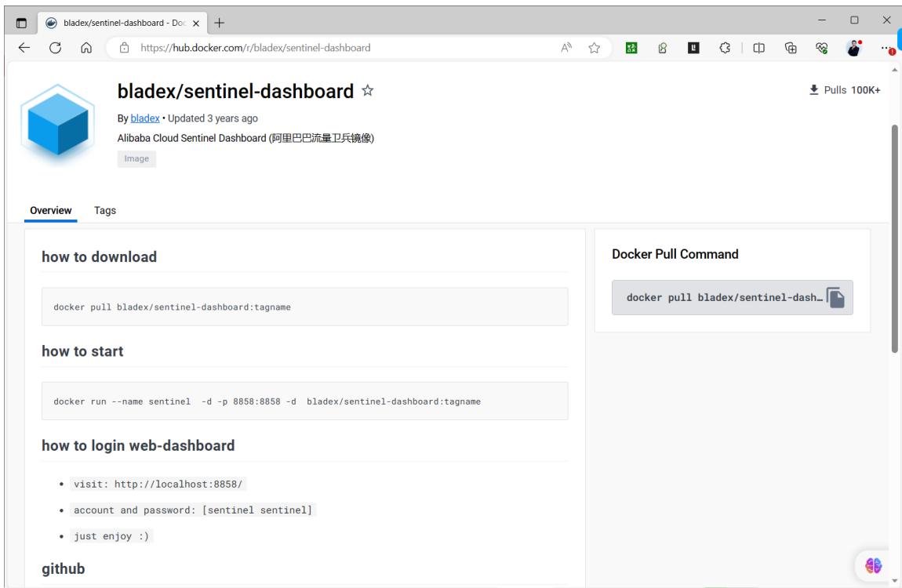Minimize the browser window
902x588 pixels.
pyautogui.click(x=822, y=20)
